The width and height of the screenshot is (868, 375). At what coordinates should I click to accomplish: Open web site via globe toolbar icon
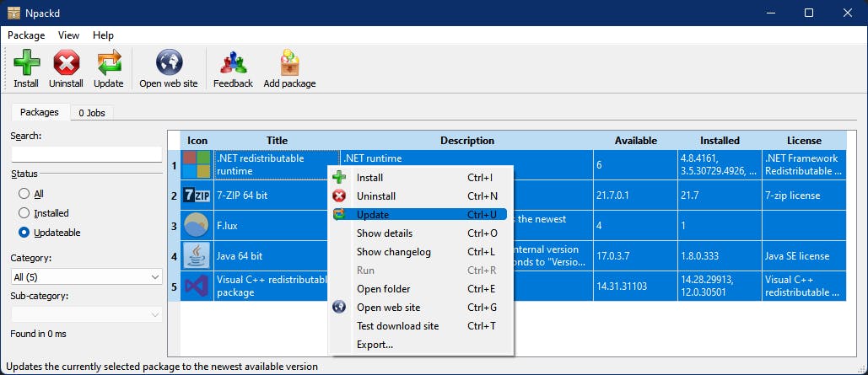tap(169, 63)
